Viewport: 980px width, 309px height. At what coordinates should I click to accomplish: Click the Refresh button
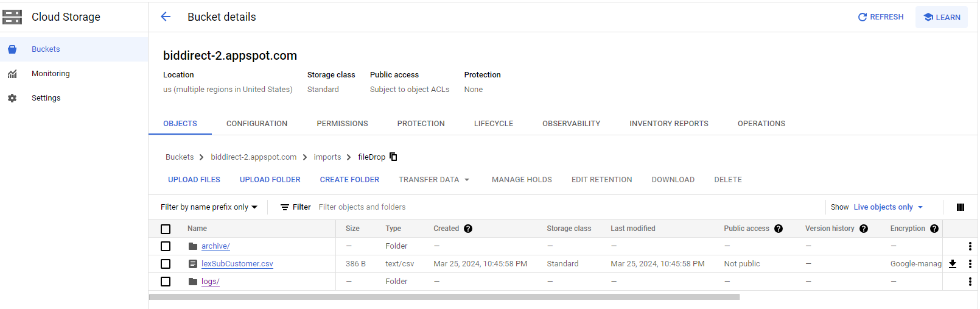[x=881, y=17]
